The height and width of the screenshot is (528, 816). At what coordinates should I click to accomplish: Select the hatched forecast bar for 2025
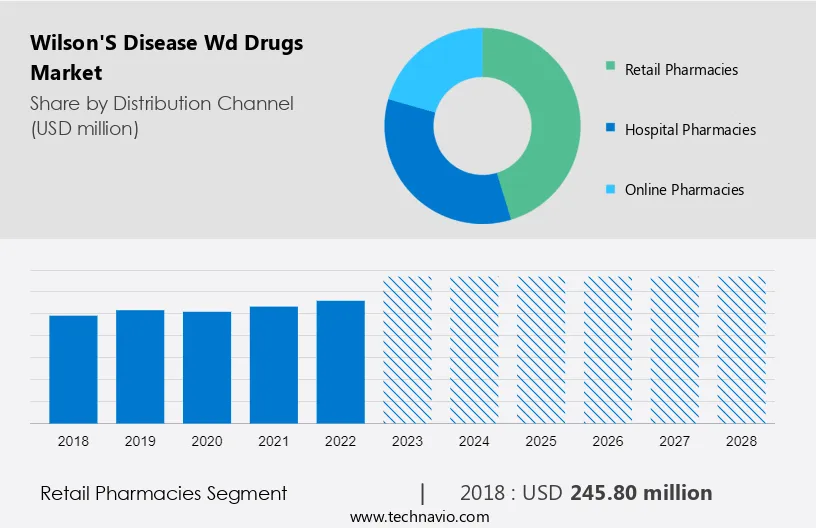541,349
